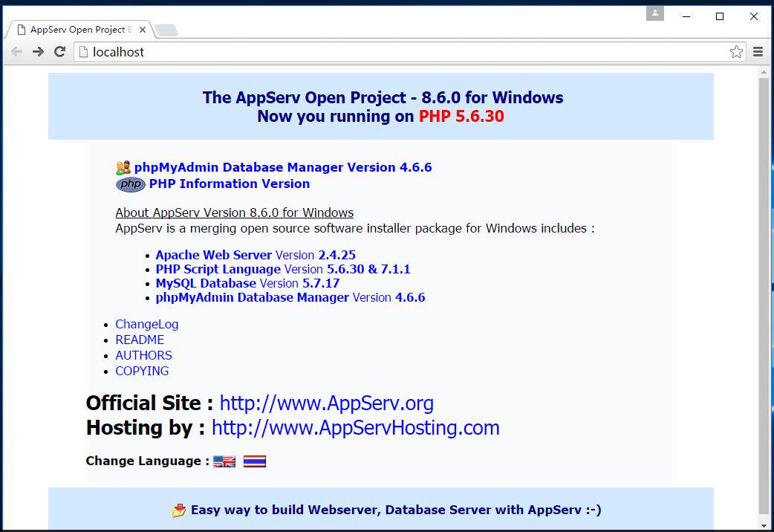This screenshot has width=774, height=532.
Task: Click the "Change Language :" label
Action: (148, 461)
